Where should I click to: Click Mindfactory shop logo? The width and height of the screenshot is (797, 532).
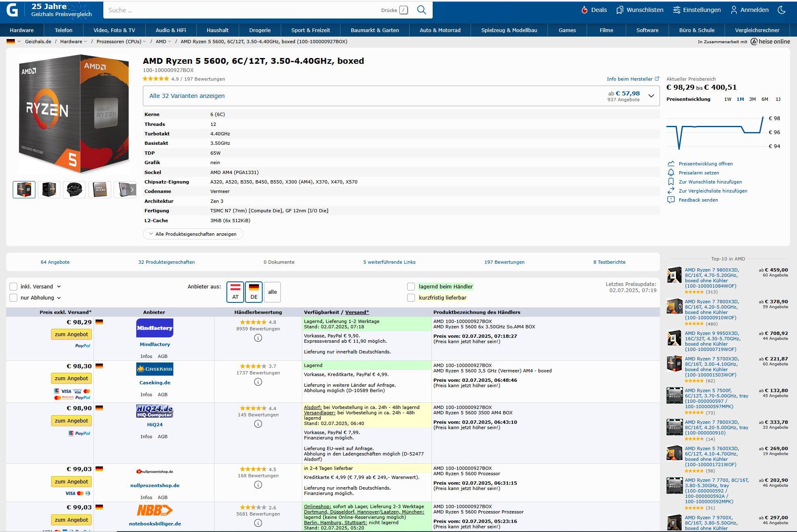click(155, 328)
